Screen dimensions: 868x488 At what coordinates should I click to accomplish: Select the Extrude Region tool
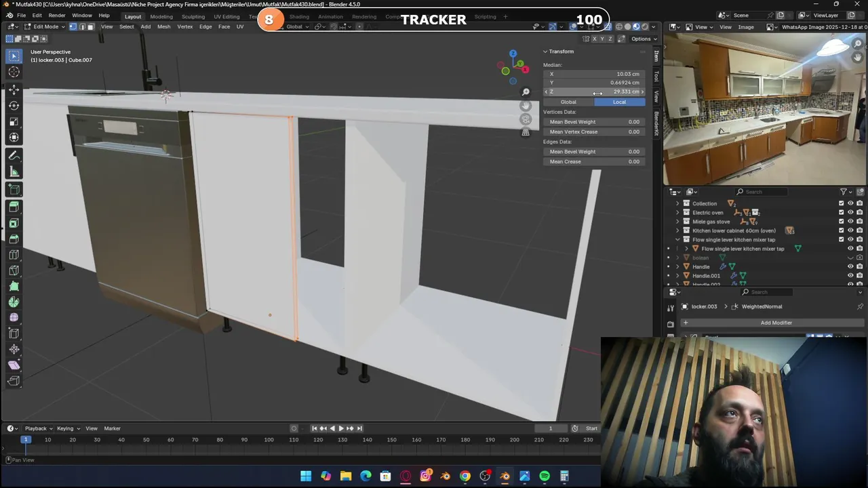click(x=14, y=207)
